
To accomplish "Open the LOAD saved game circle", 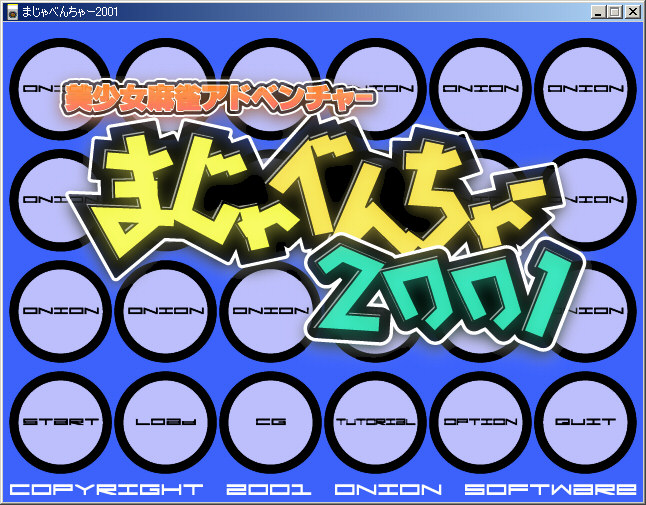I will pos(166,422).
